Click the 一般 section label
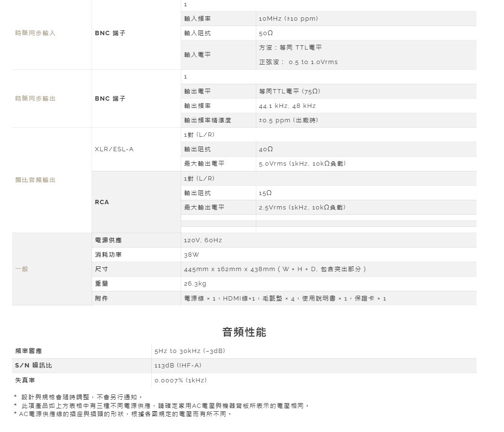 click(x=22, y=269)
